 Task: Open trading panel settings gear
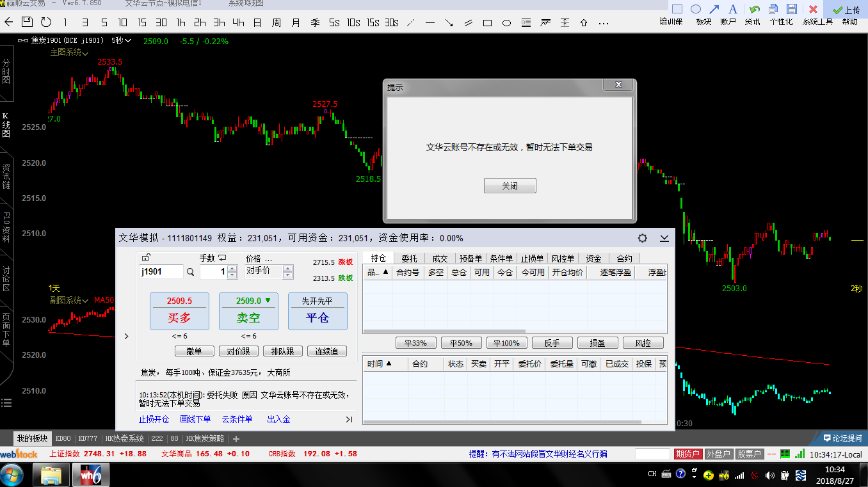click(642, 238)
